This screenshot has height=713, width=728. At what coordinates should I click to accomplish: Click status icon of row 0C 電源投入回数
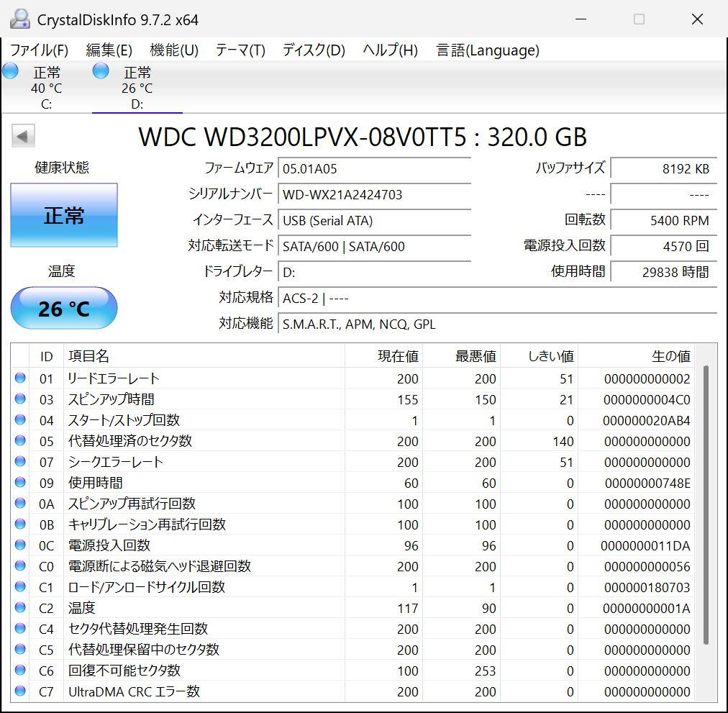(x=20, y=545)
